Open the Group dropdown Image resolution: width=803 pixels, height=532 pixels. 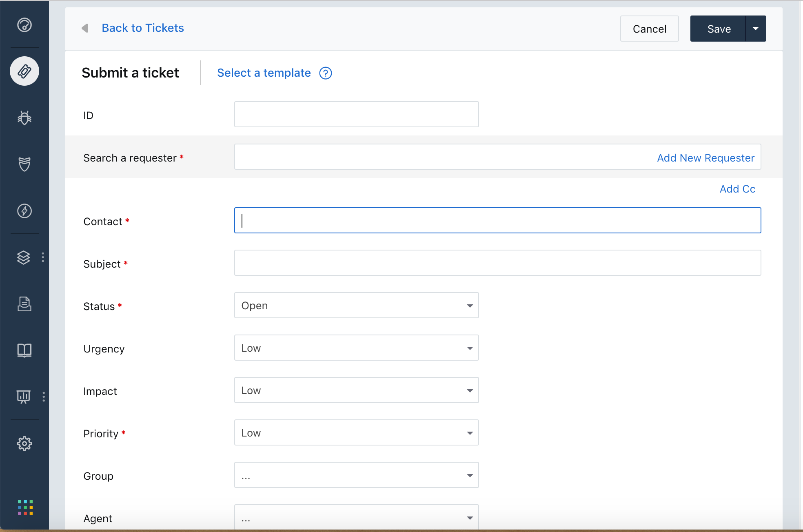356,475
